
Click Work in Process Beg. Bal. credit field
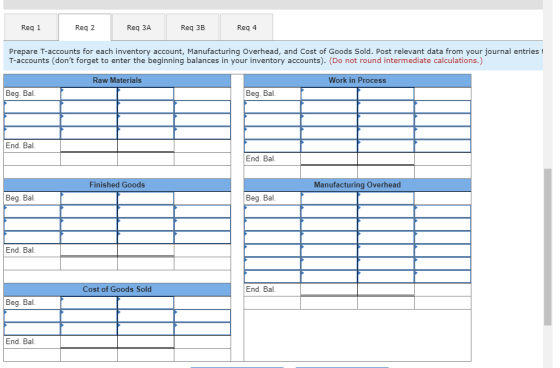pos(386,94)
